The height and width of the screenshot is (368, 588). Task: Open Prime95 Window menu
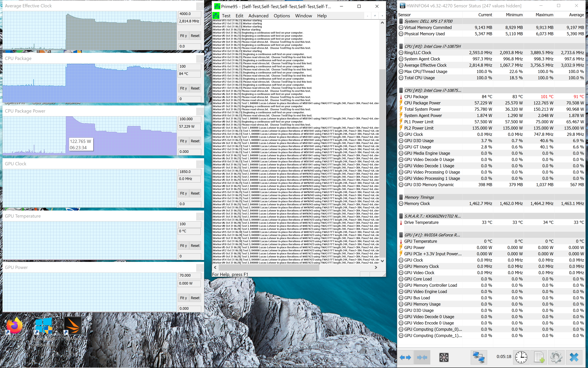[x=303, y=16]
